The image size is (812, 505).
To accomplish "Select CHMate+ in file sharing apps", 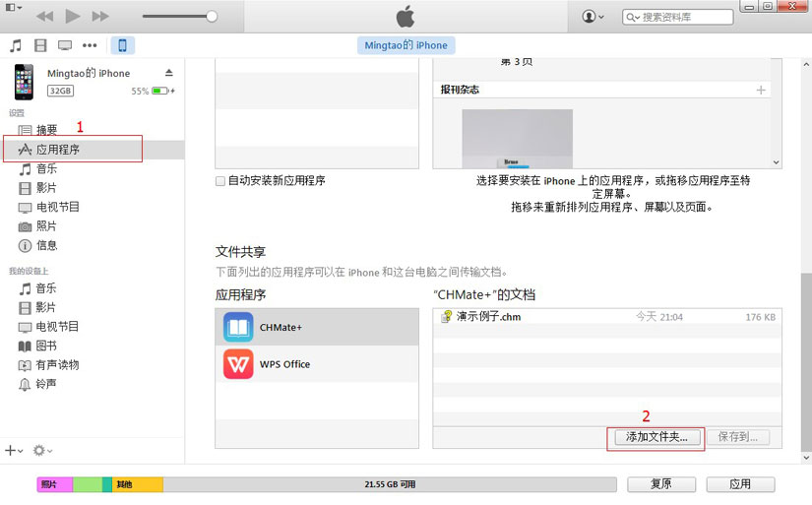I will [317, 327].
